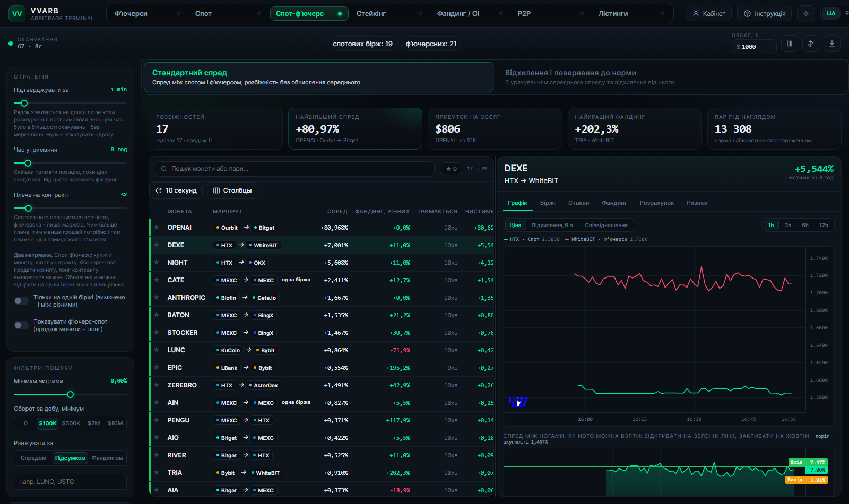Click the download export icon
The height and width of the screenshot is (504, 849).
point(832,44)
